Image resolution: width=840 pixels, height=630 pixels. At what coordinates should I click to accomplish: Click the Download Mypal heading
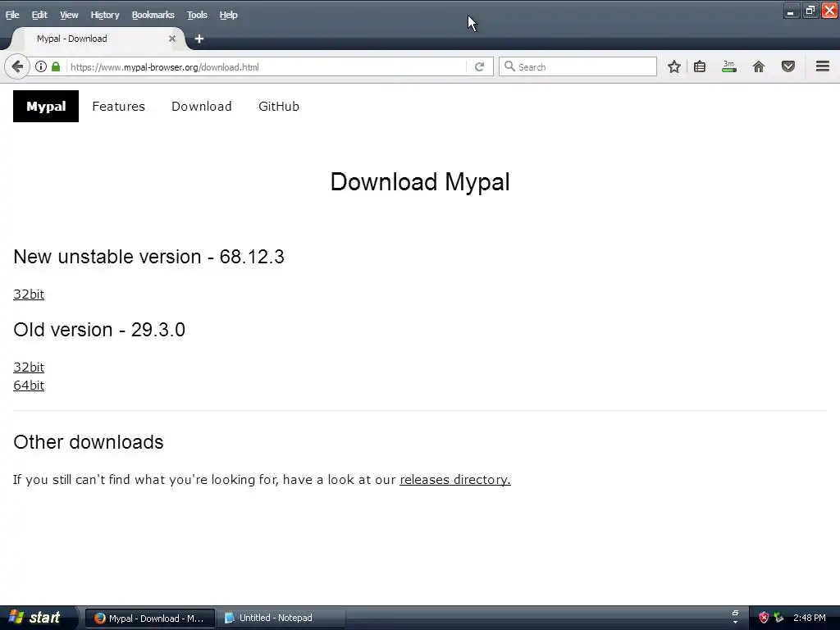(x=420, y=182)
